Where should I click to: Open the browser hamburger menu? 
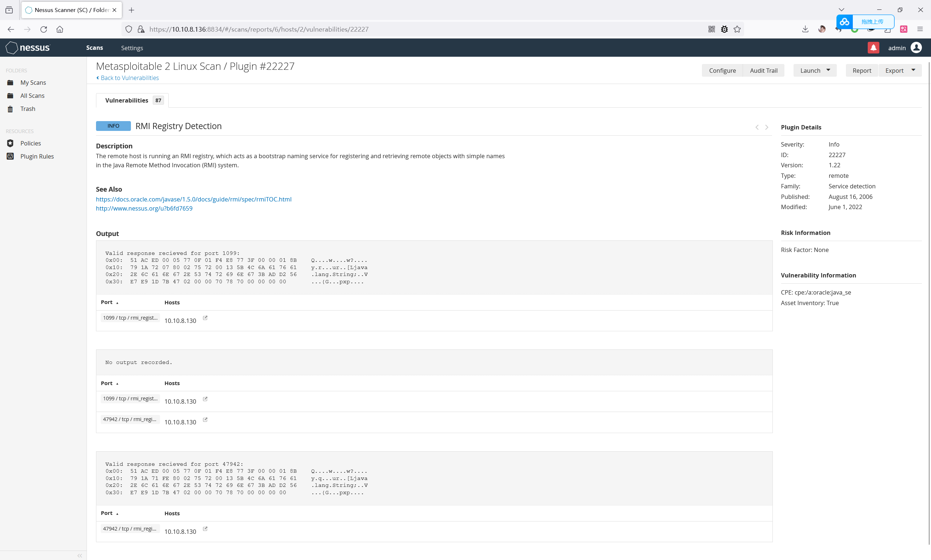920,29
